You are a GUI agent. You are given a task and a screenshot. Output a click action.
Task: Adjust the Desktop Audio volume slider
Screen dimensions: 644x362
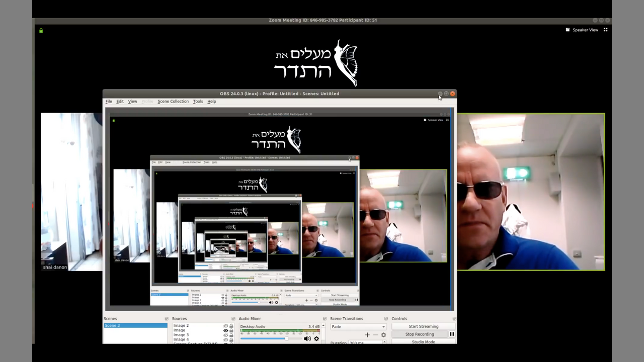point(287,339)
